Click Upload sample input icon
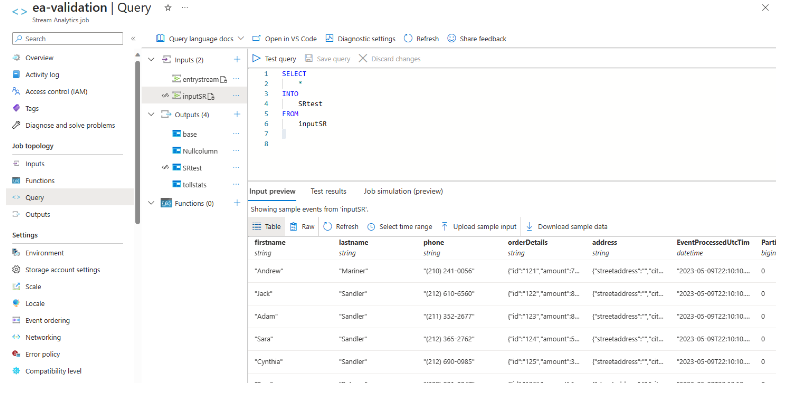Viewport: 796px width, 405px height. [x=444, y=227]
